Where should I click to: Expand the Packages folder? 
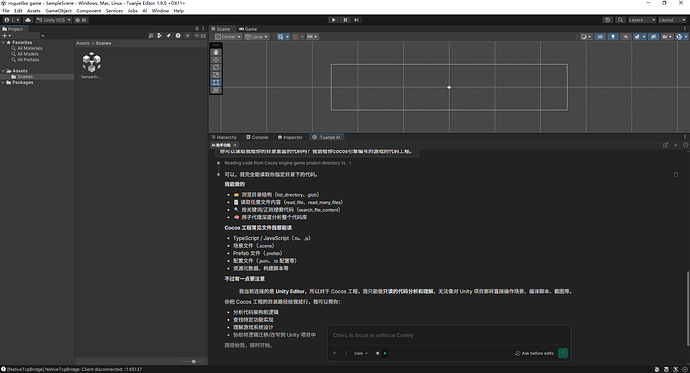click(x=3, y=82)
